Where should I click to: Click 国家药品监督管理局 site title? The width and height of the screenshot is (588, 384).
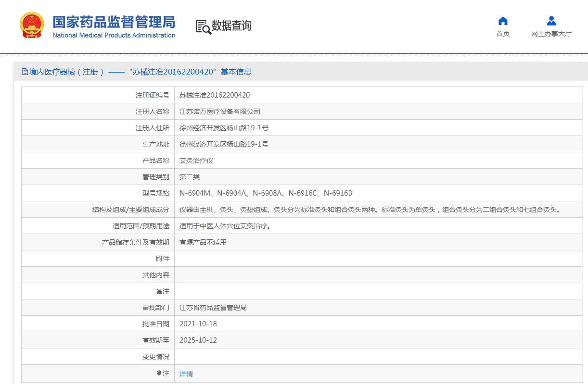click(x=114, y=22)
